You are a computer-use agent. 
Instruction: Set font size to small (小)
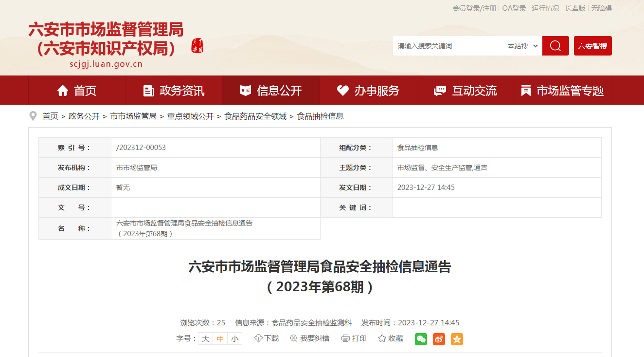click(x=235, y=339)
